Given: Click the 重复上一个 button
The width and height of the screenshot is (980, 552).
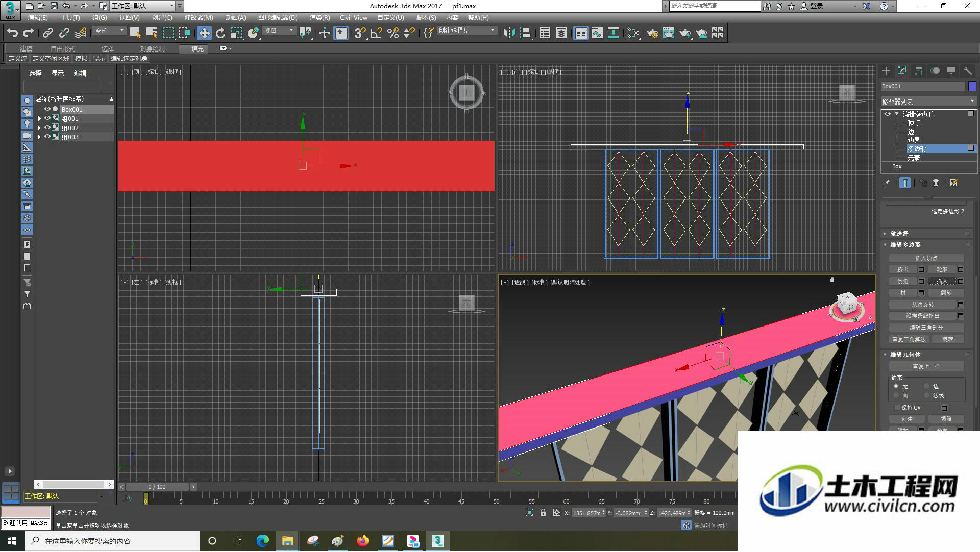Looking at the screenshot, I should tap(926, 366).
